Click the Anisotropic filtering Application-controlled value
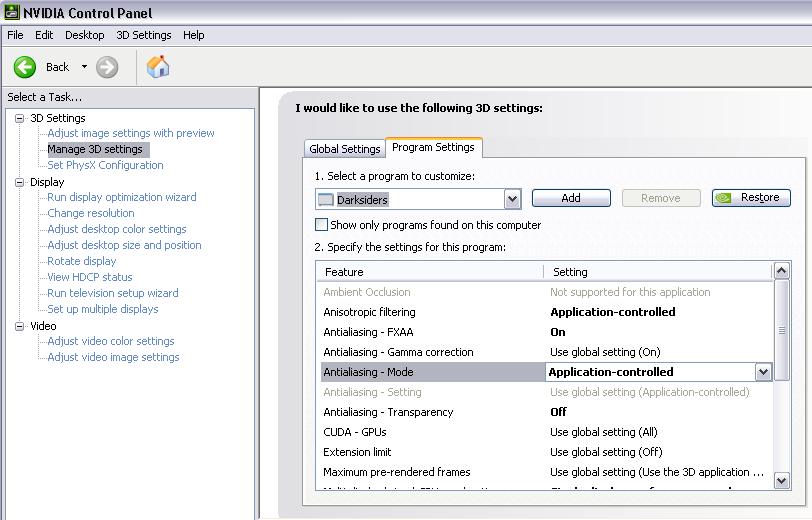812x520 pixels. point(613,312)
